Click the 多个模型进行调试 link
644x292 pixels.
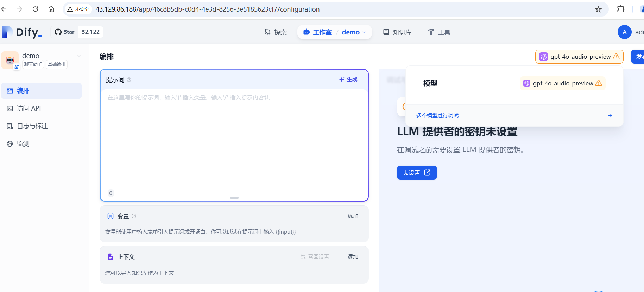437,116
